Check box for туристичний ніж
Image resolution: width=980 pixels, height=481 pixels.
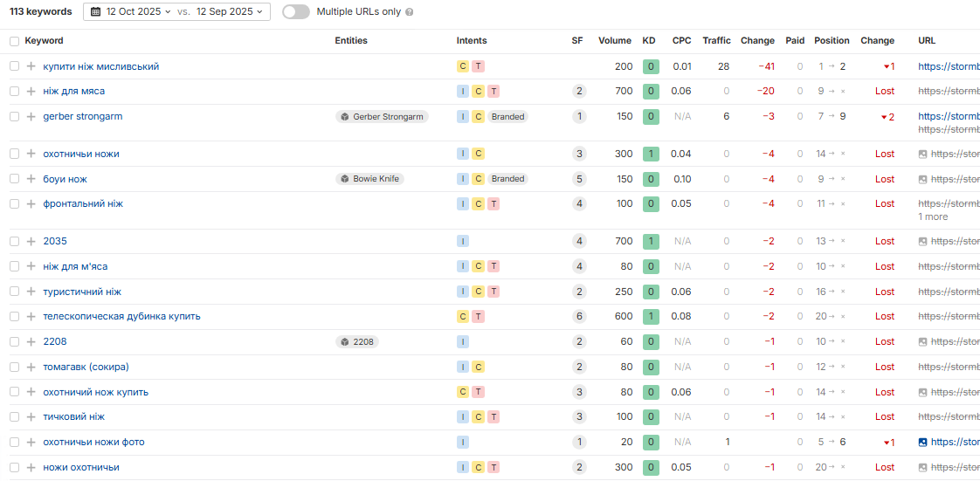pyautogui.click(x=14, y=292)
